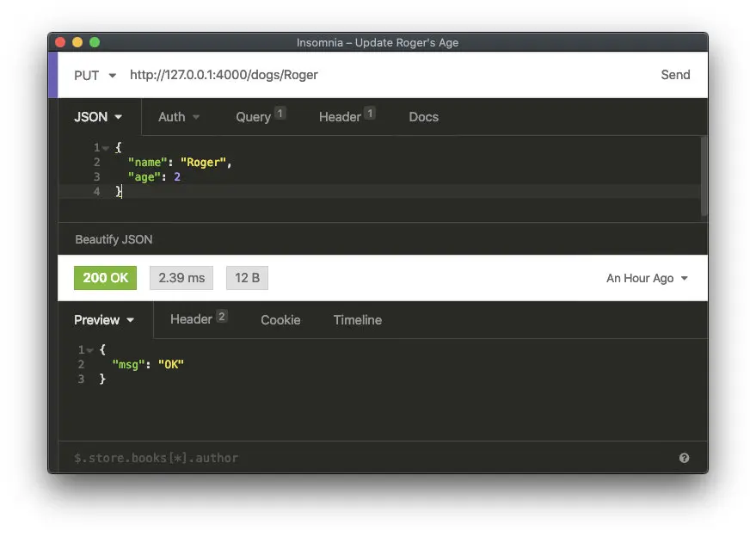756x537 pixels.
Task: Collapse the request body JSON fold arrow
Action: click(106, 148)
